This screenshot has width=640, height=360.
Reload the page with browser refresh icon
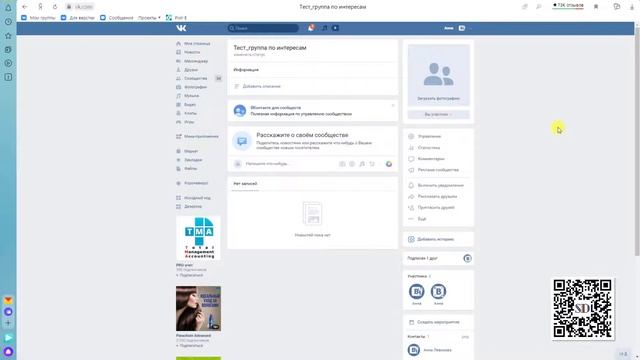[55, 7]
